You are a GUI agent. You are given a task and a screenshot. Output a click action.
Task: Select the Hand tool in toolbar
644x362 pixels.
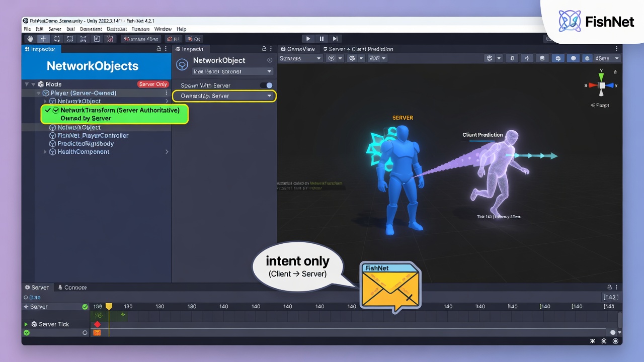(31, 39)
